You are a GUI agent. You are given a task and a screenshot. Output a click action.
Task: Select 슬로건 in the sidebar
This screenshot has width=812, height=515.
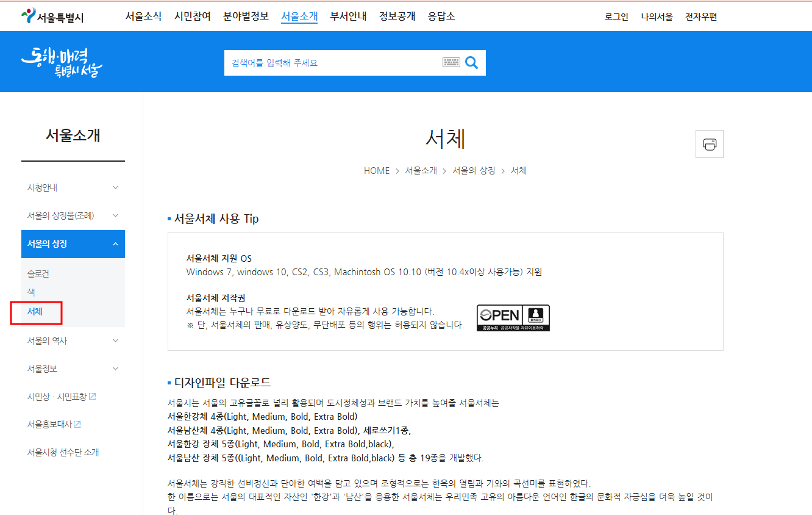(x=38, y=273)
